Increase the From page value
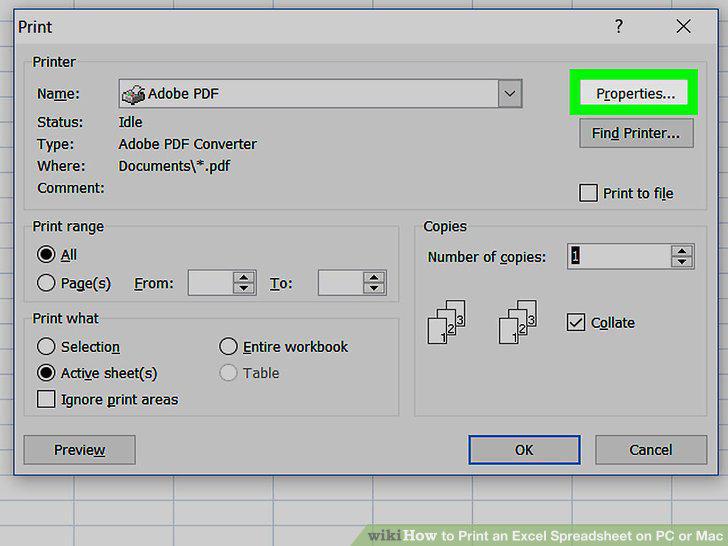The width and height of the screenshot is (728, 546). pos(244,277)
